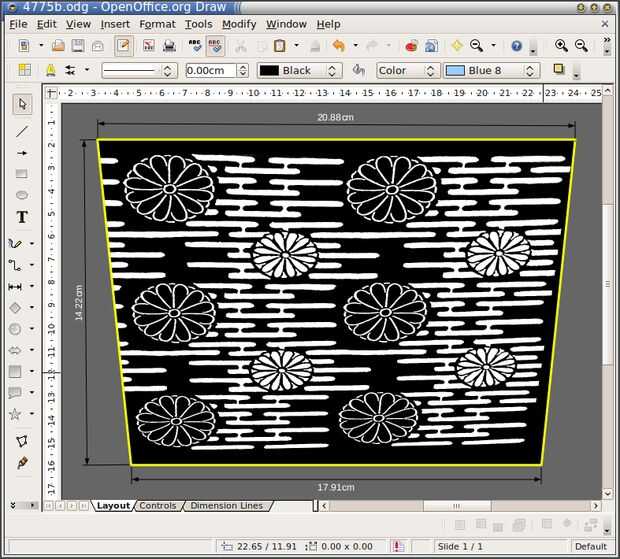The width and height of the screenshot is (620, 559).
Task: Click the Save document icon
Action: [x=77, y=46]
